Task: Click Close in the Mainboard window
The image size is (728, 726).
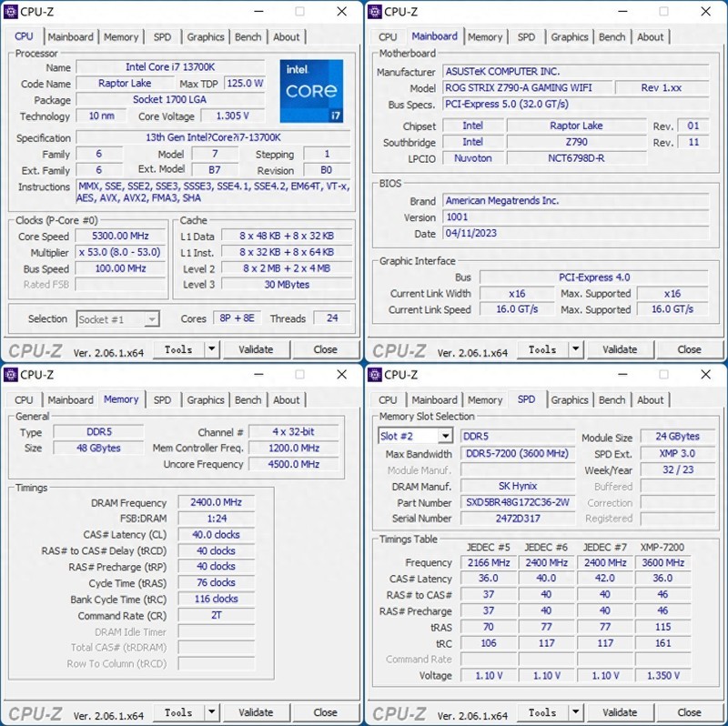Action: pyautogui.click(x=690, y=348)
